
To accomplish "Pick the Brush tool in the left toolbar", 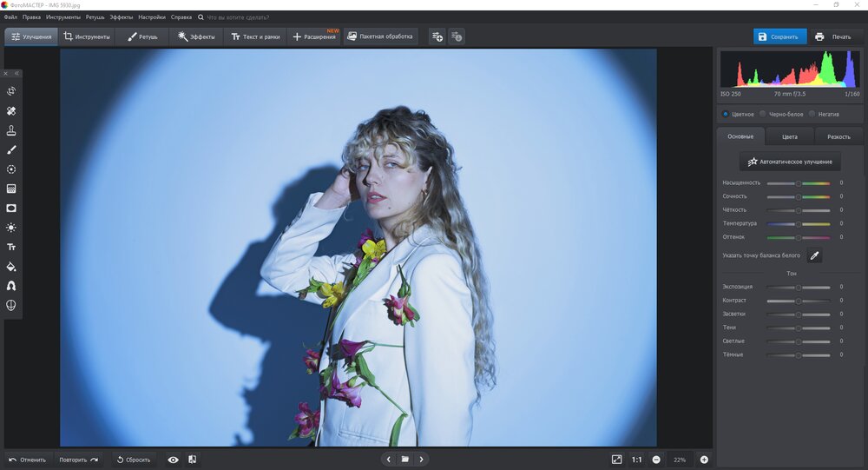I will coord(11,150).
